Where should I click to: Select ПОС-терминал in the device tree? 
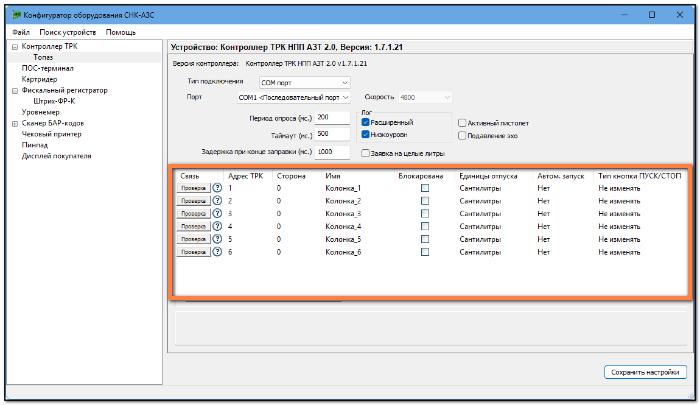coord(48,68)
